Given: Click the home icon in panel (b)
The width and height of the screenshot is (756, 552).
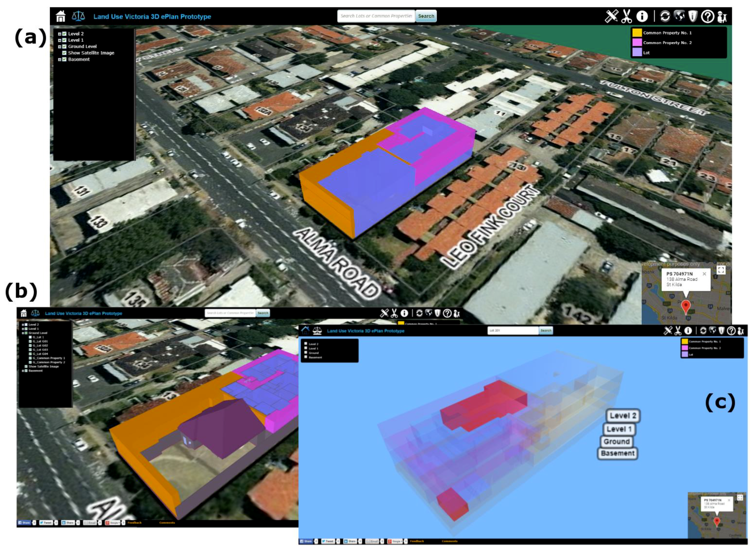Looking at the screenshot, I should tap(24, 313).
